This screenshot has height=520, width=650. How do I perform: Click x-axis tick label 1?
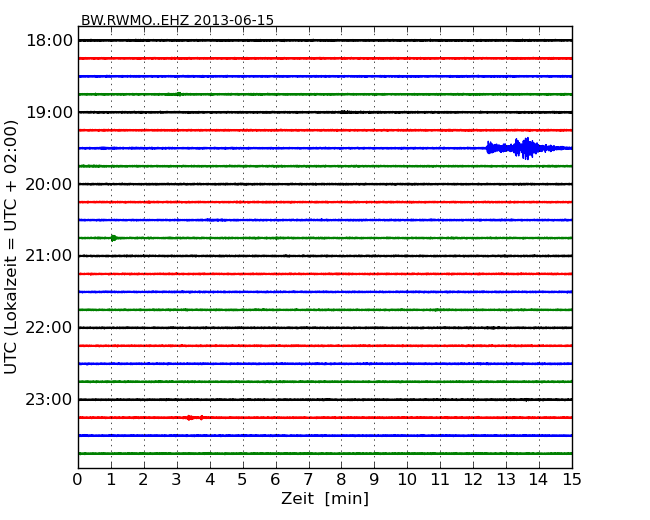pos(111,480)
